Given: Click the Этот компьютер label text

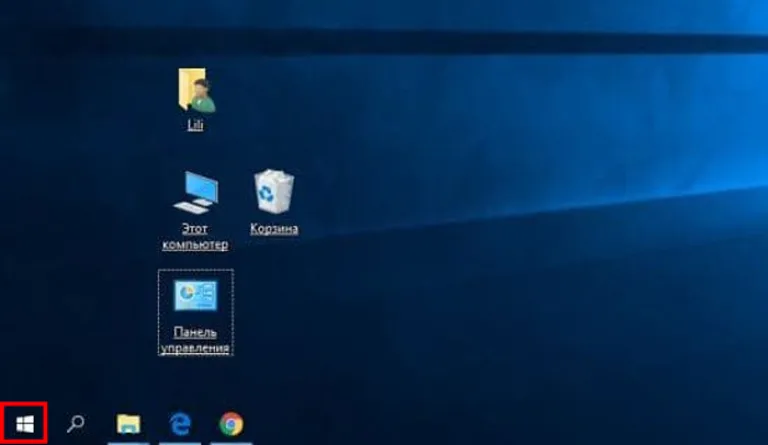Looking at the screenshot, I should click(x=195, y=236).
